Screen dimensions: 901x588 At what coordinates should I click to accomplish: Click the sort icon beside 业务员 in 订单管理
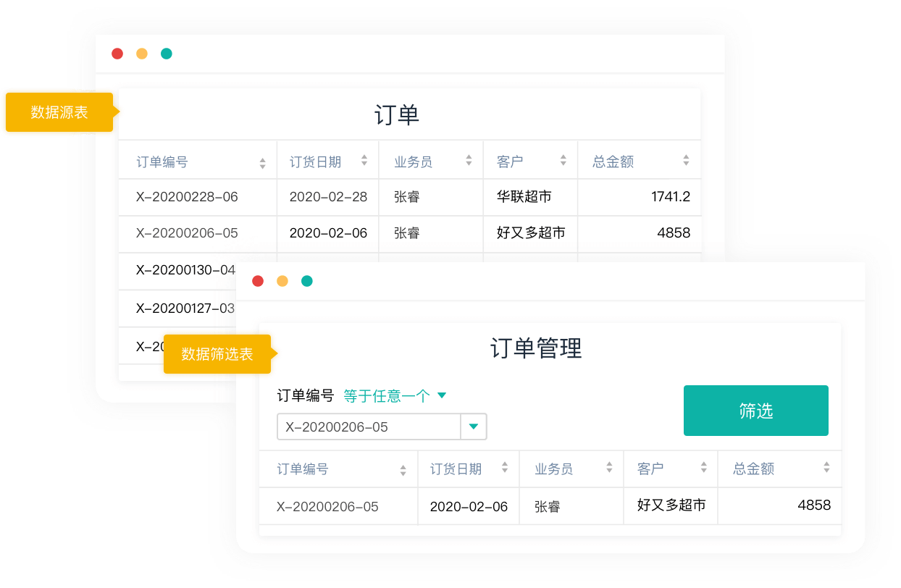608,469
